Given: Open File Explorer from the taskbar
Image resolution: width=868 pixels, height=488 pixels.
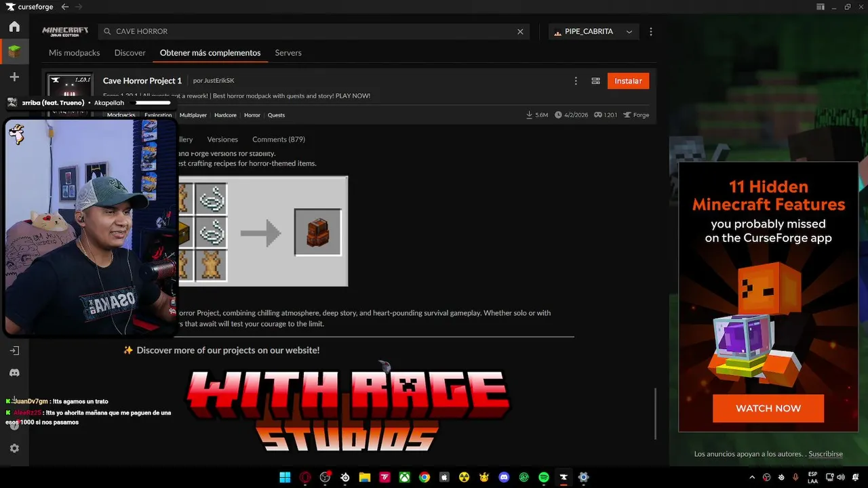Looking at the screenshot, I should coord(365,477).
